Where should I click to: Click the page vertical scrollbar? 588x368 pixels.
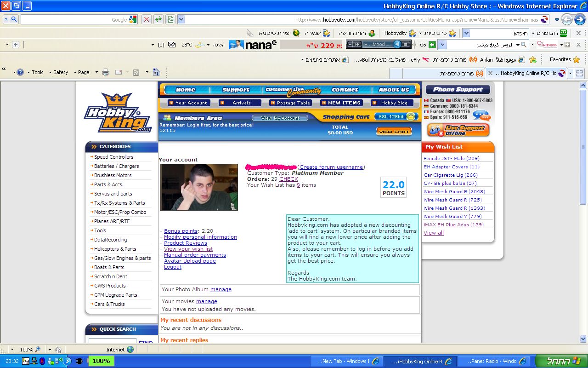coord(583,212)
